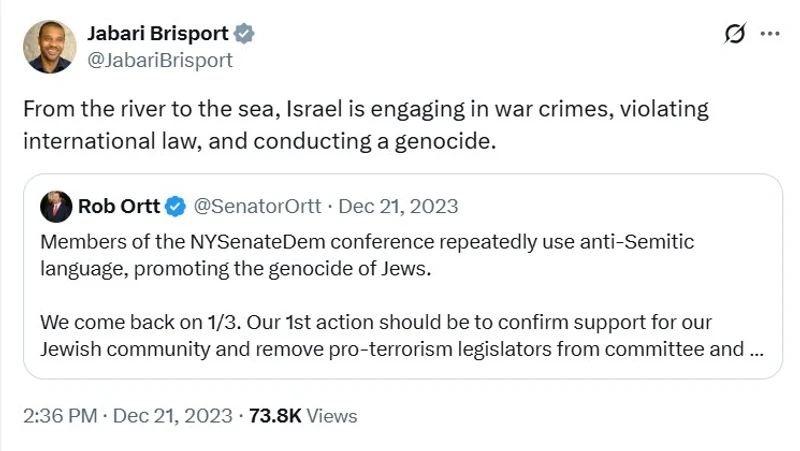Viewport: 800px width, 451px height.
Task: Click the Rob Ortt name in quoted tweet
Action: pyautogui.click(x=118, y=207)
